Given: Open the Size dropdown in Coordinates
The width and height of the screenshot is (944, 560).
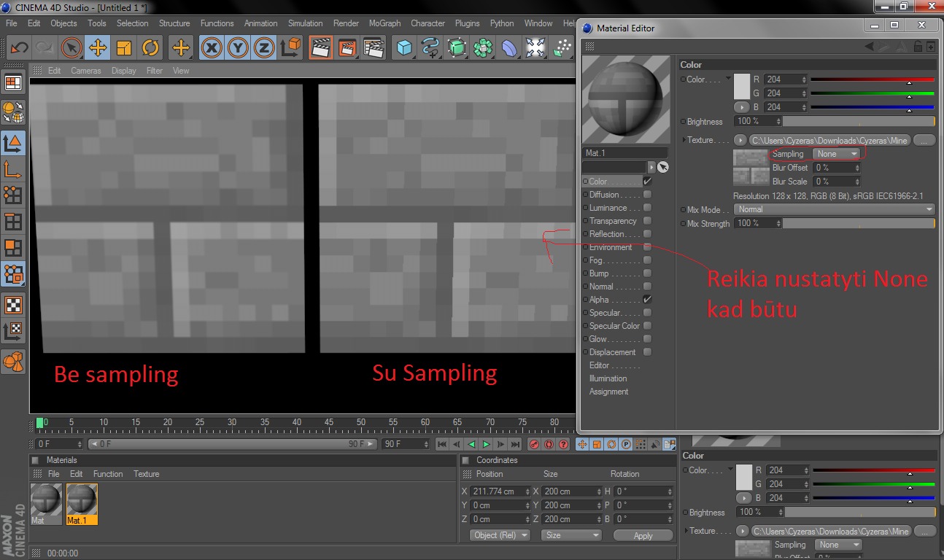Looking at the screenshot, I should point(571,535).
